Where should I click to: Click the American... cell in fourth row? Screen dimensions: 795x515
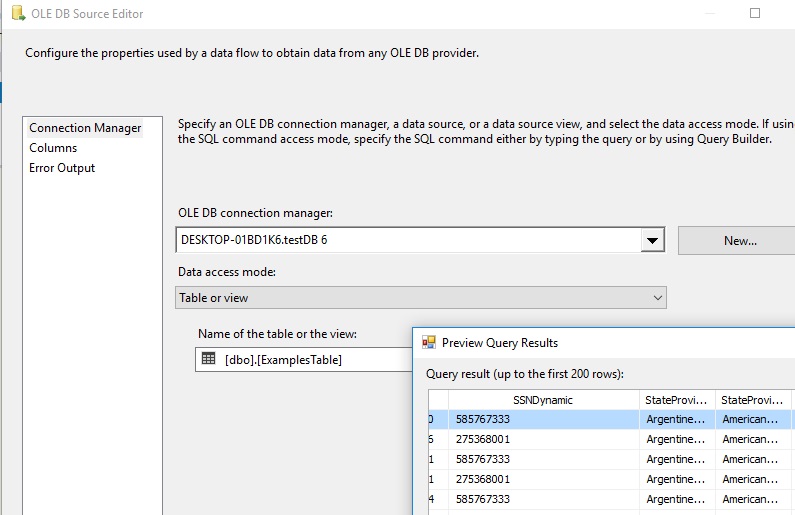tap(752, 479)
